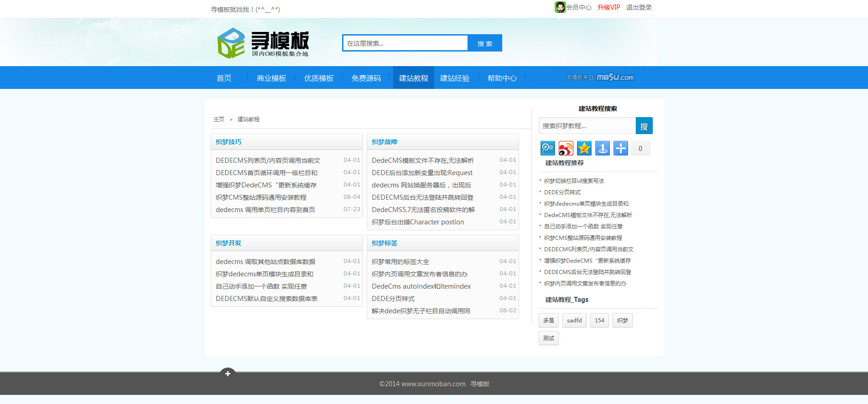Share to QZone yellow star icon
Image resolution: width=868 pixels, height=404 pixels.
click(x=584, y=148)
